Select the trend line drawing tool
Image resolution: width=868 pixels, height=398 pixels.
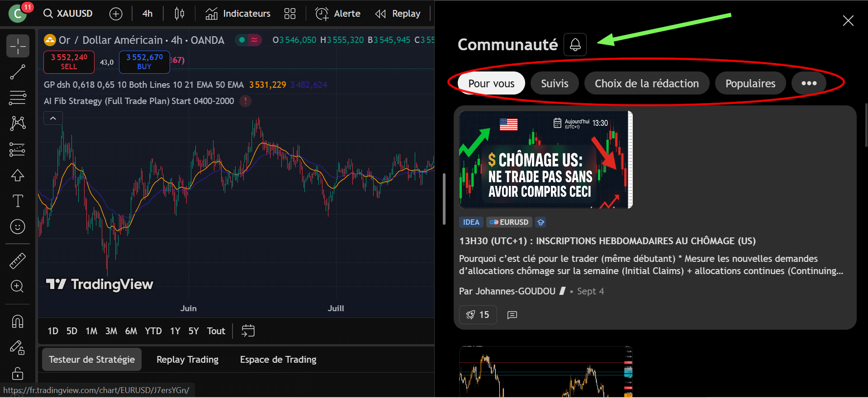18,72
